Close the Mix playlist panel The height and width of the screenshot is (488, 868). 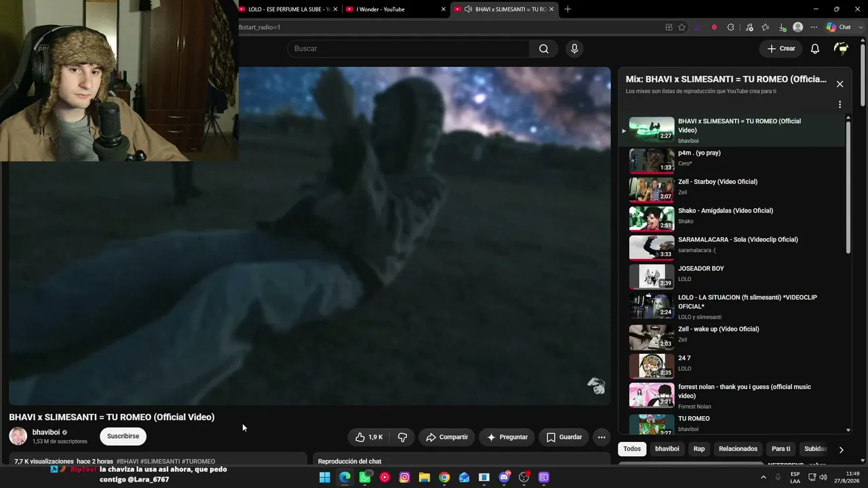point(840,84)
